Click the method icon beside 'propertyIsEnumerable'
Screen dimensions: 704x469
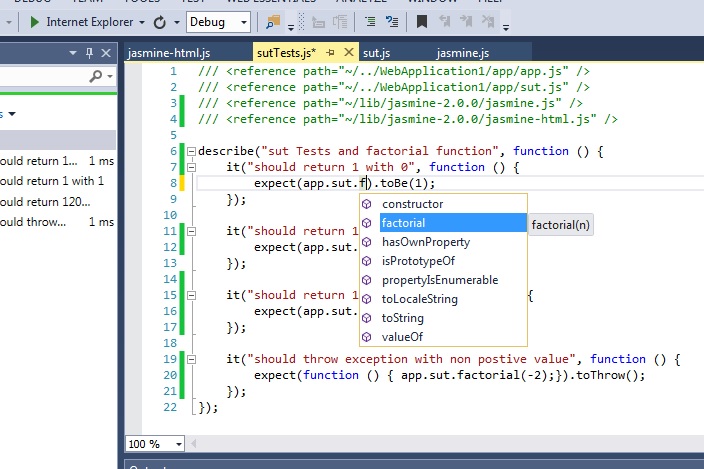tap(367, 280)
